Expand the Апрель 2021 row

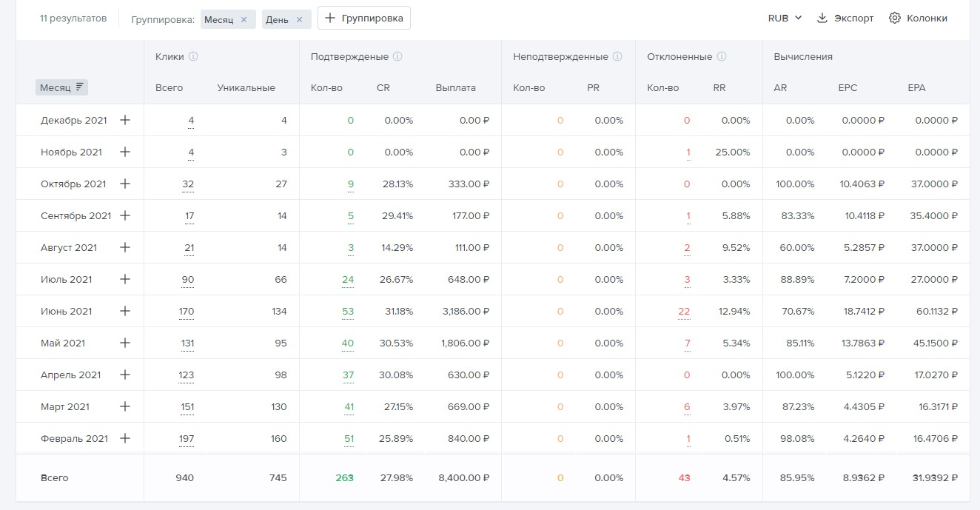click(x=125, y=375)
